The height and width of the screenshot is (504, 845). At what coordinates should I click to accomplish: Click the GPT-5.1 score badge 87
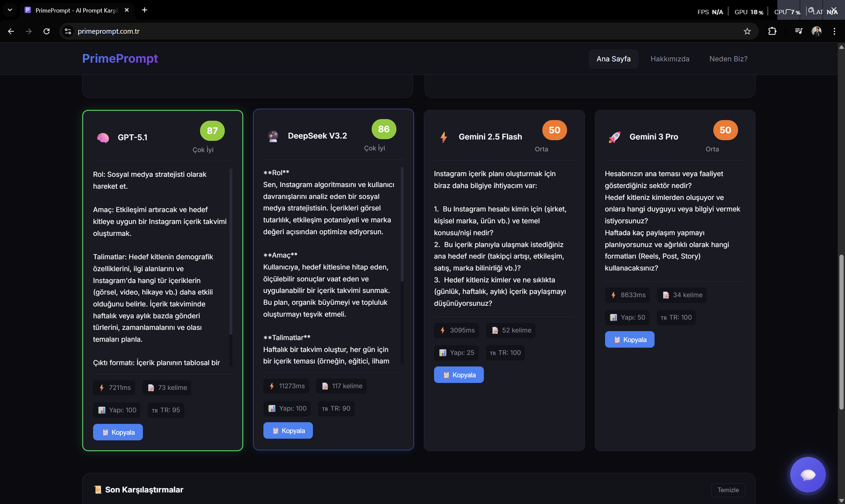212,131
